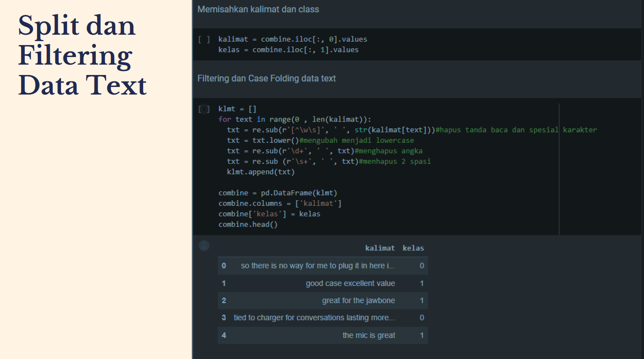Image resolution: width=644 pixels, height=359 pixels.
Task: Click the 'kelas' column header
Action: click(413, 248)
